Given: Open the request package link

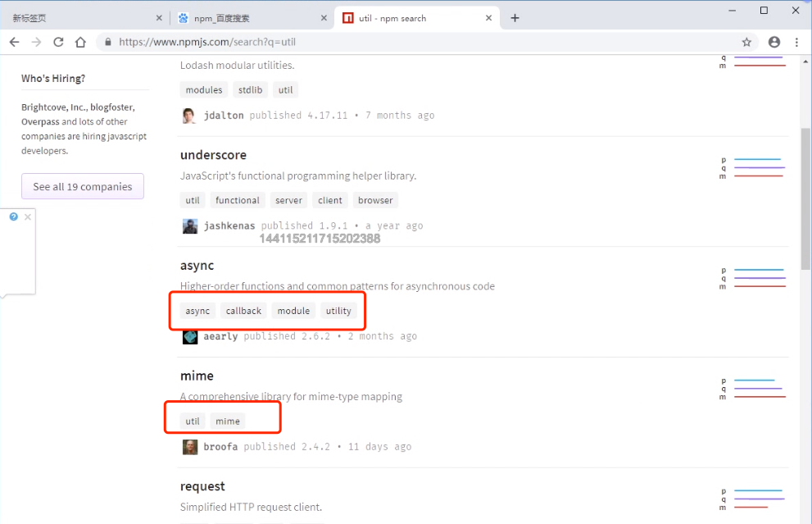Looking at the screenshot, I should pyautogui.click(x=202, y=486).
